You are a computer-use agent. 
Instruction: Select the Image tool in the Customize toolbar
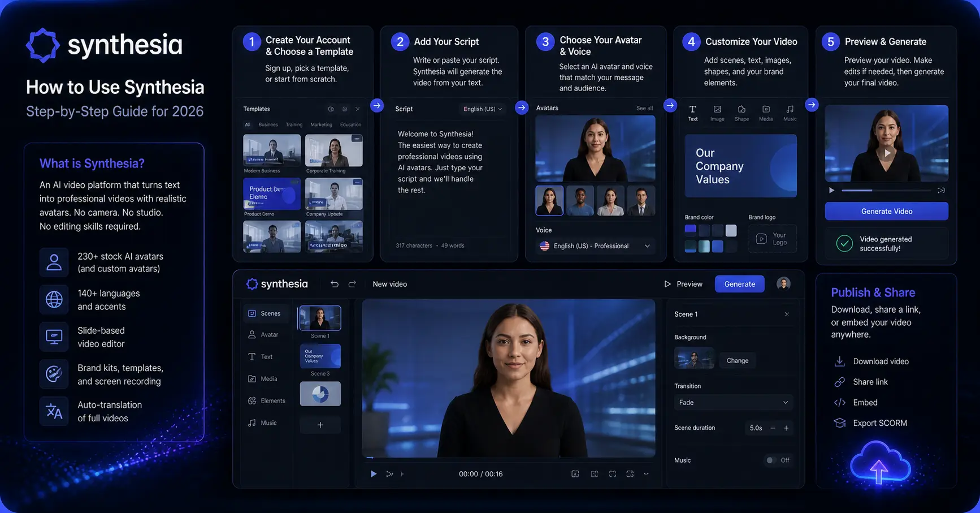(717, 113)
